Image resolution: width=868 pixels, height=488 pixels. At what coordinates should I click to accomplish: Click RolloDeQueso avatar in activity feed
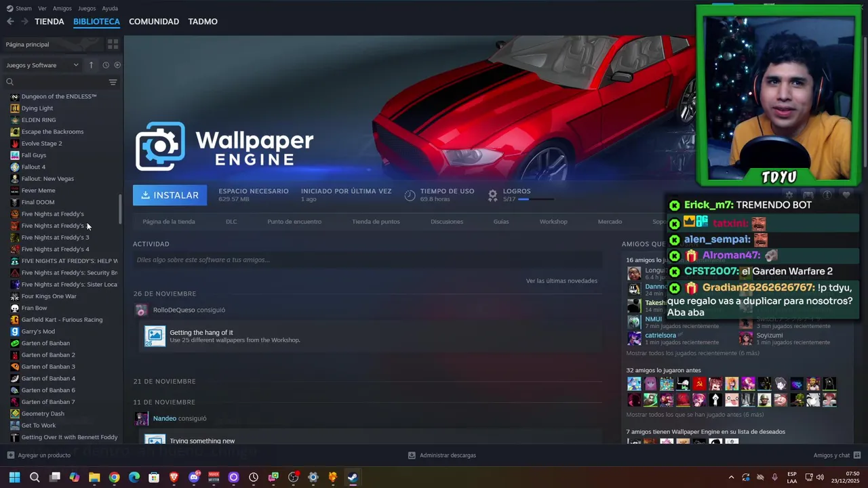(x=141, y=310)
